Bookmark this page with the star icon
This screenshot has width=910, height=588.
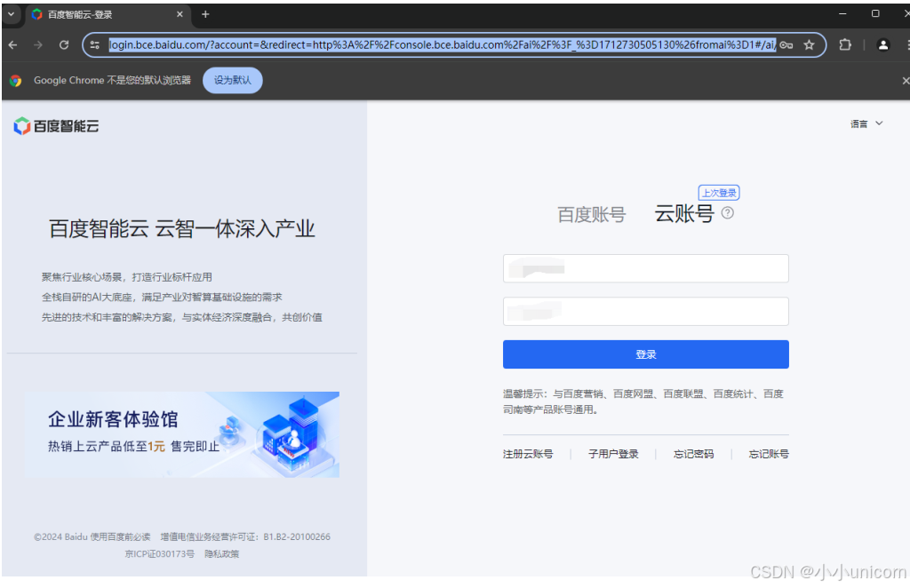(x=809, y=44)
